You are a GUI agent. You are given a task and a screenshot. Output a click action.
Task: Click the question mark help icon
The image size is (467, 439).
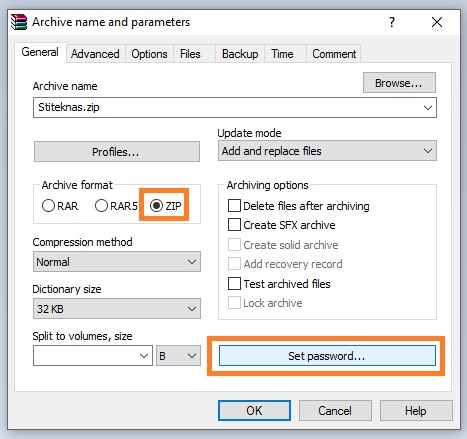pyautogui.click(x=392, y=22)
